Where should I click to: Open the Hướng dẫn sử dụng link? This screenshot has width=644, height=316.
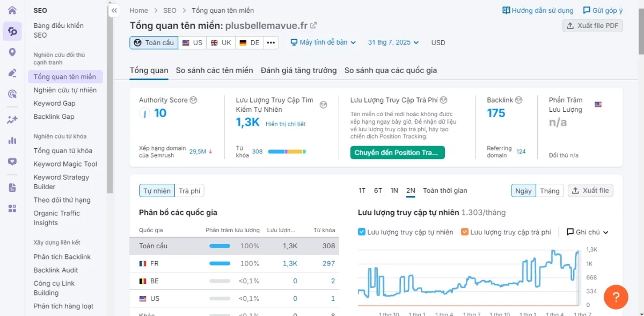pyautogui.click(x=538, y=10)
